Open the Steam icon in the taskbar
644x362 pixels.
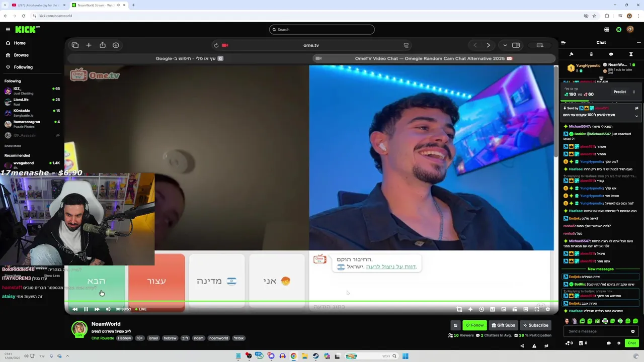[315, 356]
